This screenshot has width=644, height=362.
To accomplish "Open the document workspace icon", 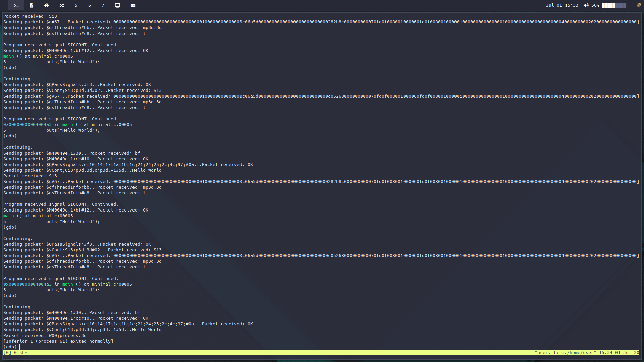I will (x=32, y=5).
